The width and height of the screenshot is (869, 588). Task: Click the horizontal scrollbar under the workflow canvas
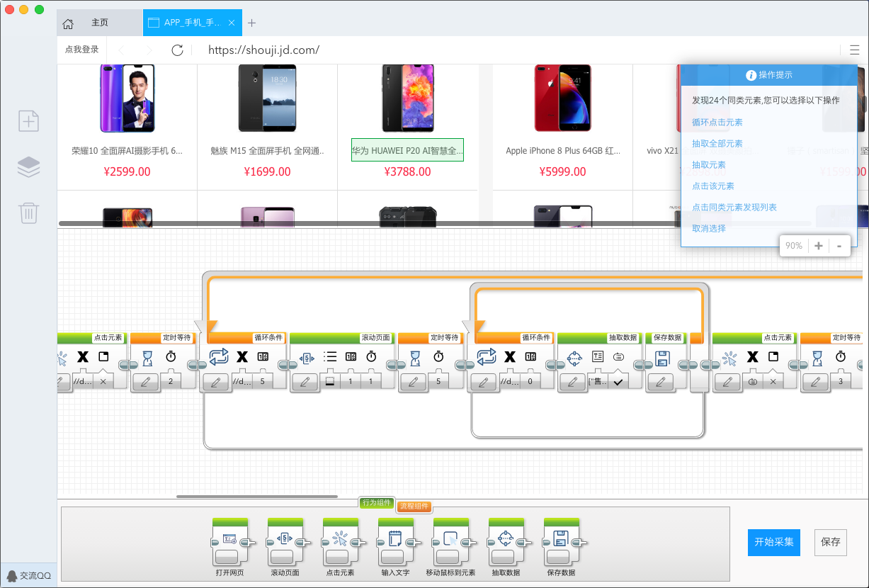click(x=257, y=497)
